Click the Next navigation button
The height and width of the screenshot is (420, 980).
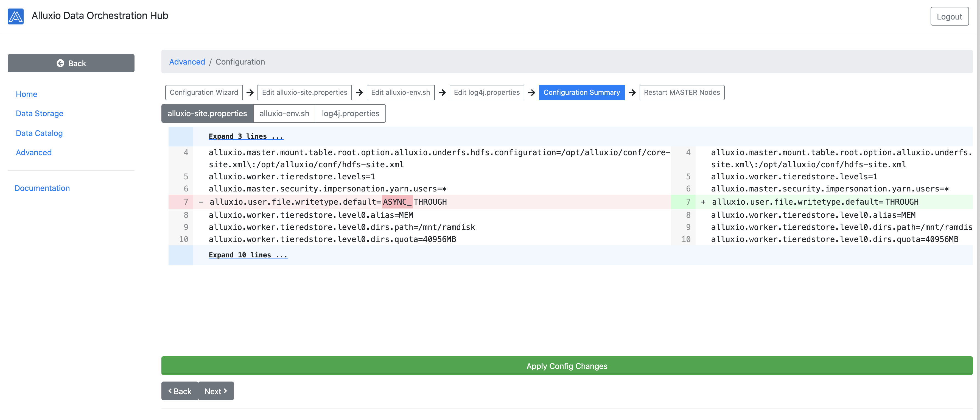[216, 391]
